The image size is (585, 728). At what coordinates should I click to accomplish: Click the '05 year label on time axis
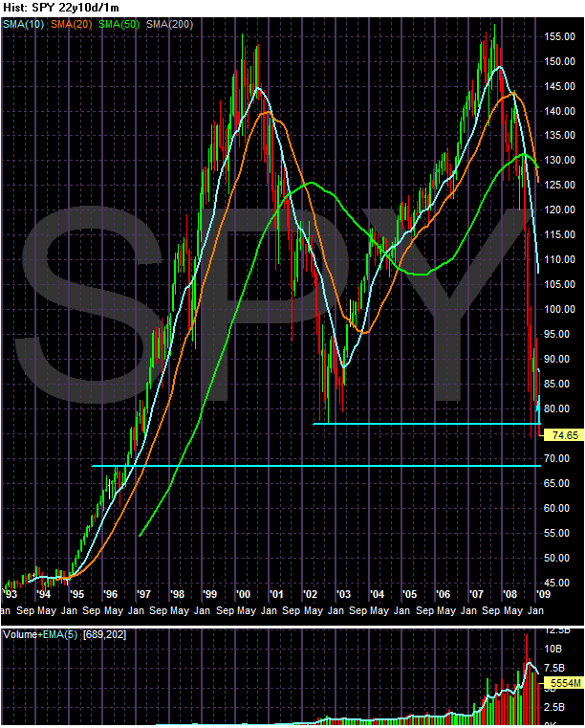click(410, 594)
